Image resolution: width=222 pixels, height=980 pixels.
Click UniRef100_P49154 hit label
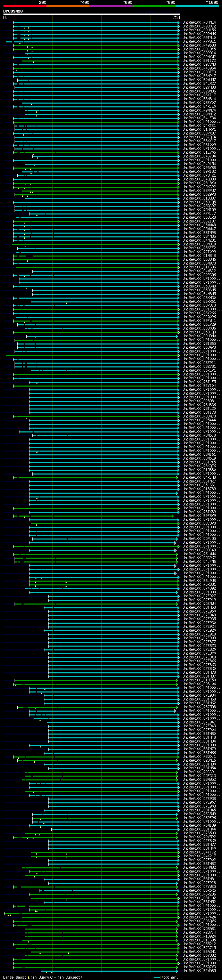click(199, 164)
